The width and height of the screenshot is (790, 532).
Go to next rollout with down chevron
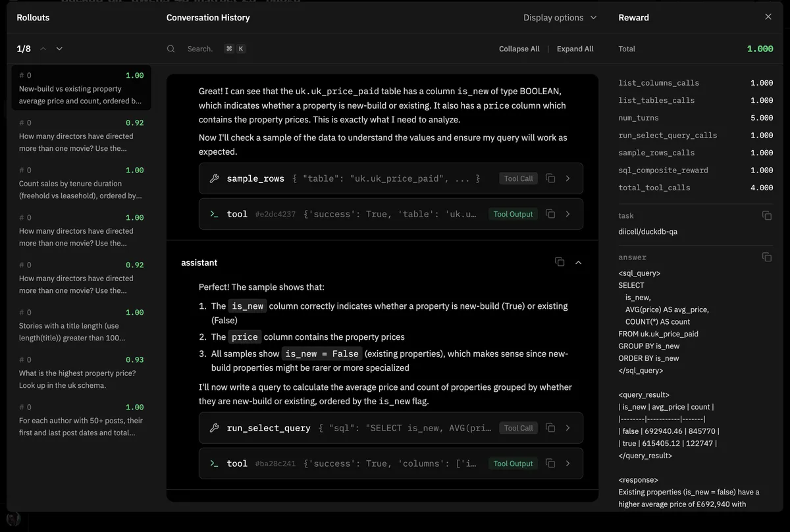[59, 49]
